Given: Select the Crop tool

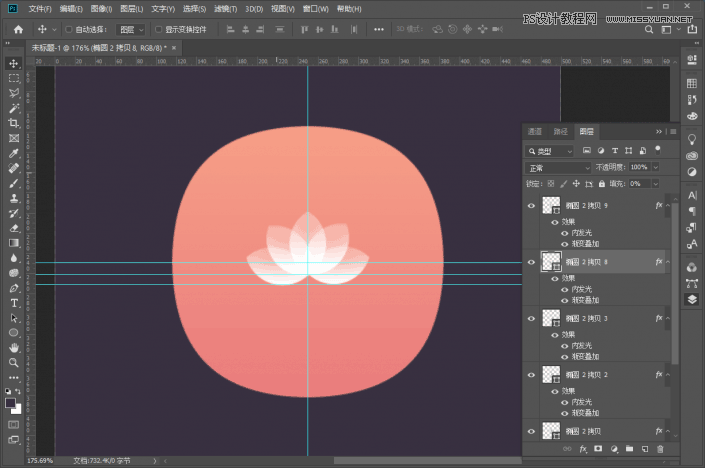Looking at the screenshot, I should 14,122.
